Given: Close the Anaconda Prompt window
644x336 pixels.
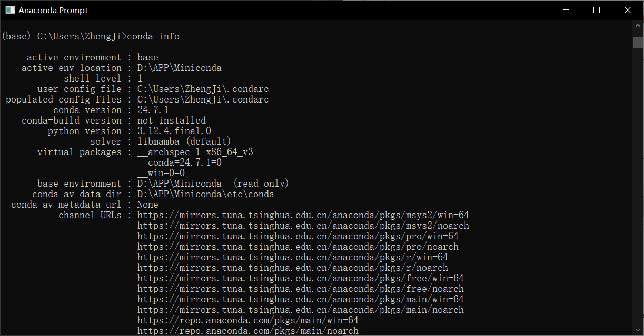Looking at the screenshot, I should point(628,10).
